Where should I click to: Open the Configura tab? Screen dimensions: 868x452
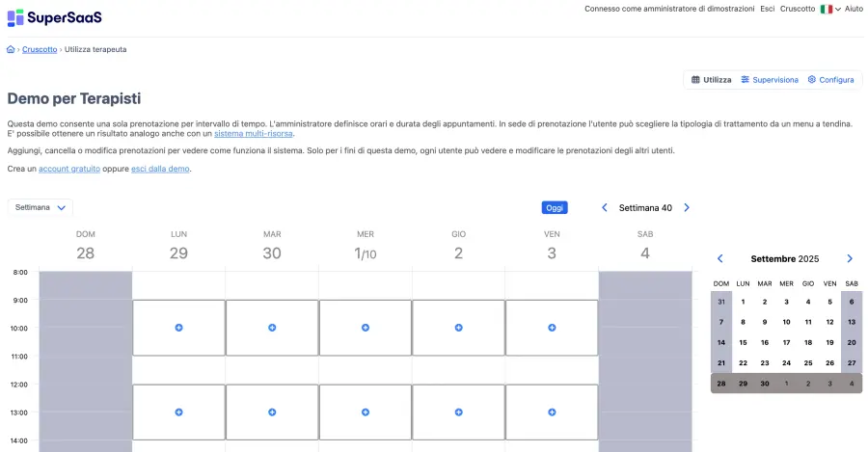tap(830, 80)
